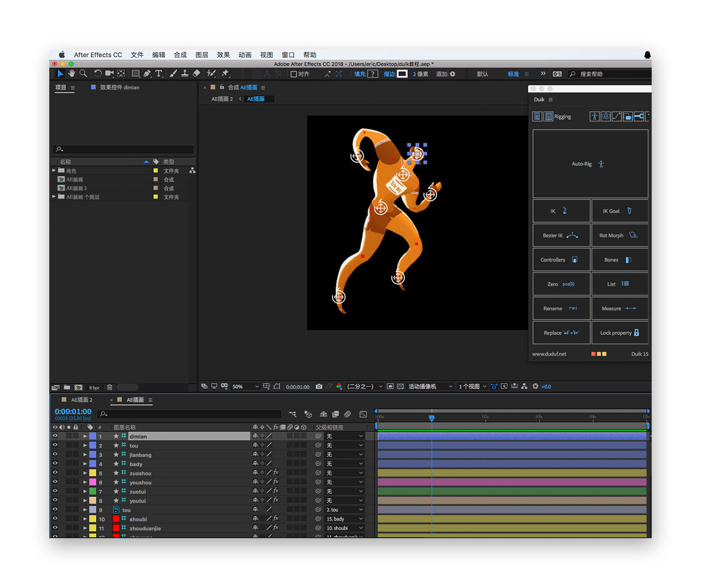Switch to the AE插画 2 timeline tab
Viewport: 701px width, 588px height.
pos(82,400)
